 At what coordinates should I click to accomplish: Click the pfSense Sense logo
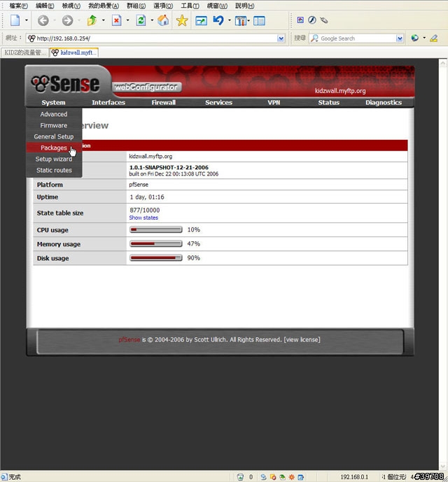tap(65, 84)
